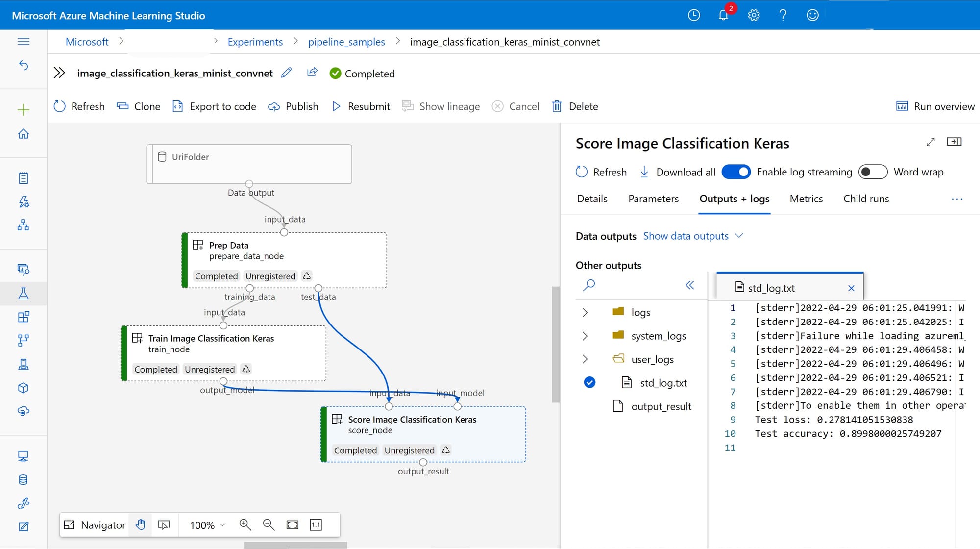Open the Parameters tab
The width and height of the screenshot is (980, 549).
(x=653, y=199)
